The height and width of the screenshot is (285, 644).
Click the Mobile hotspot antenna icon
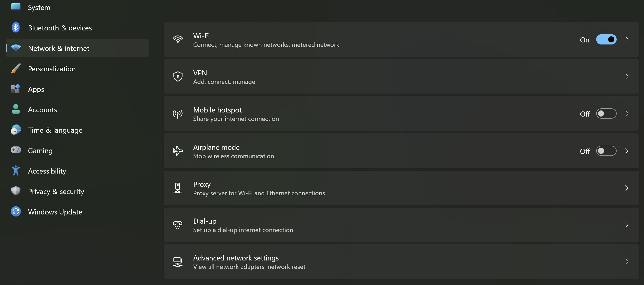click(x=177, y=114)
